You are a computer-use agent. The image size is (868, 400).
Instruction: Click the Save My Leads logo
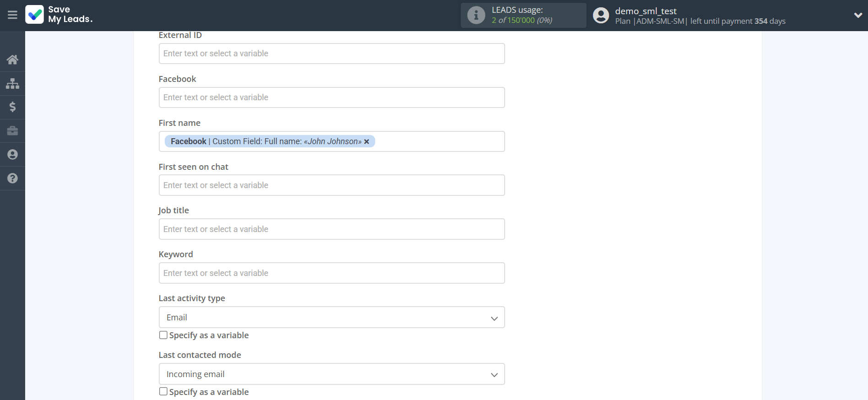point(59,15)
